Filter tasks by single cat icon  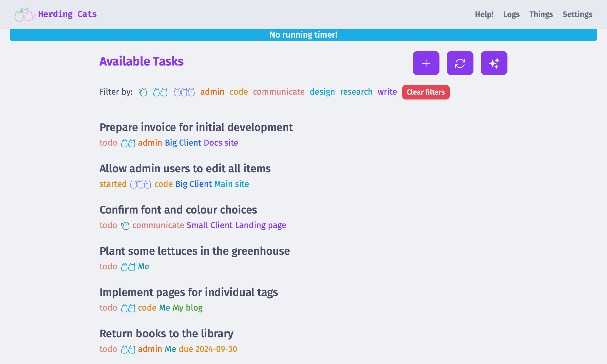[144, 92]
